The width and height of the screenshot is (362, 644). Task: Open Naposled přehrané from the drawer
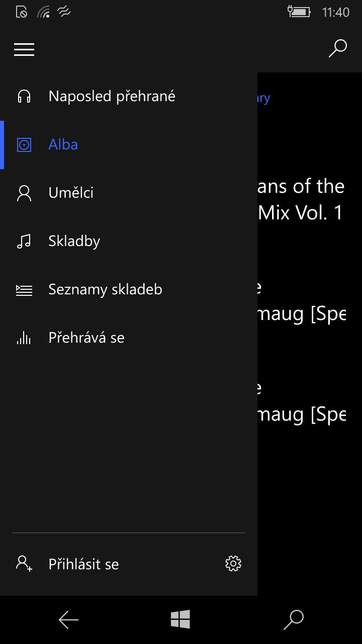point(111,96)
